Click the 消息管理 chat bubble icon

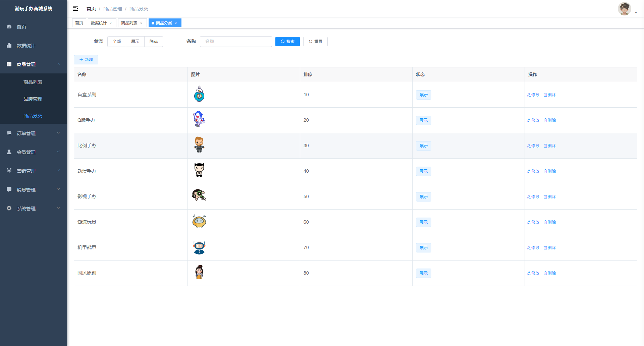(9, 189)
